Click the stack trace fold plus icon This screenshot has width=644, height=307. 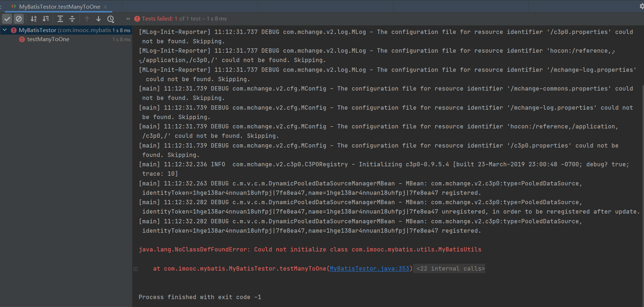[x=136, y=269]
